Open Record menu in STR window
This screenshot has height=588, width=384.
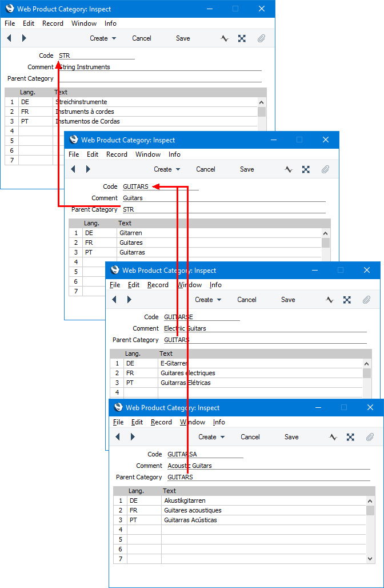point(53,23)
